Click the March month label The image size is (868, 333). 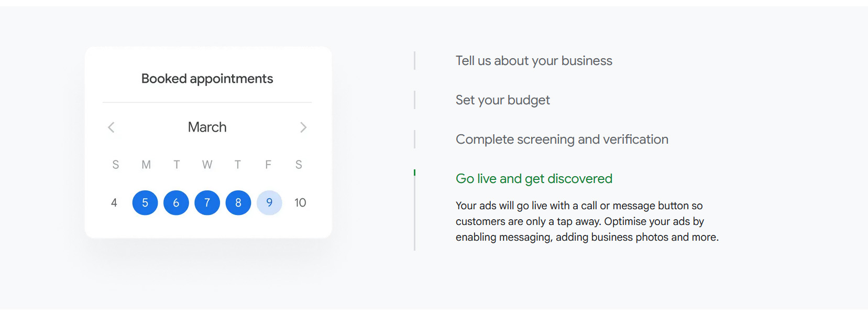tap(207, 127)
